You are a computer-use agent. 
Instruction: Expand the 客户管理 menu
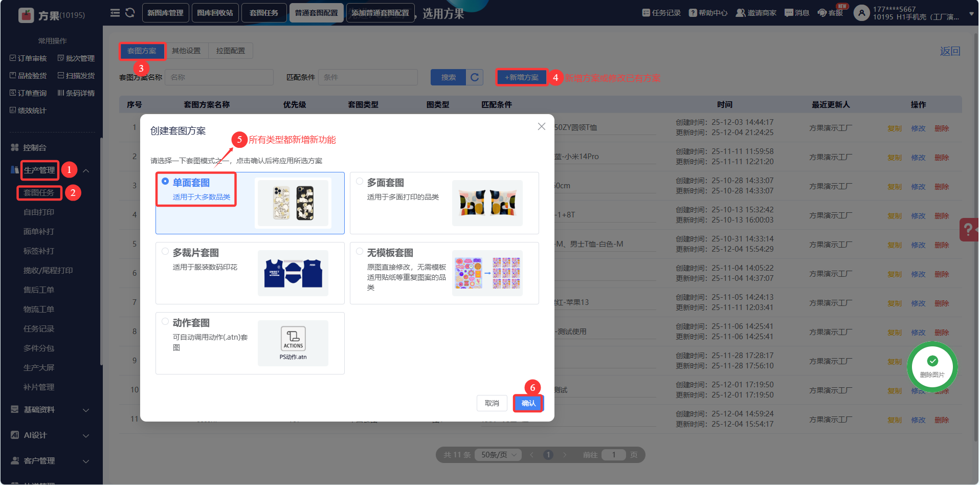[86, 461]
